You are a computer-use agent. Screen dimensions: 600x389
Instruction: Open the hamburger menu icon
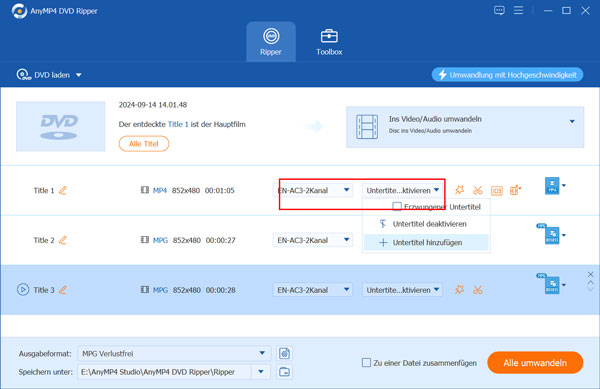(518, 10)
